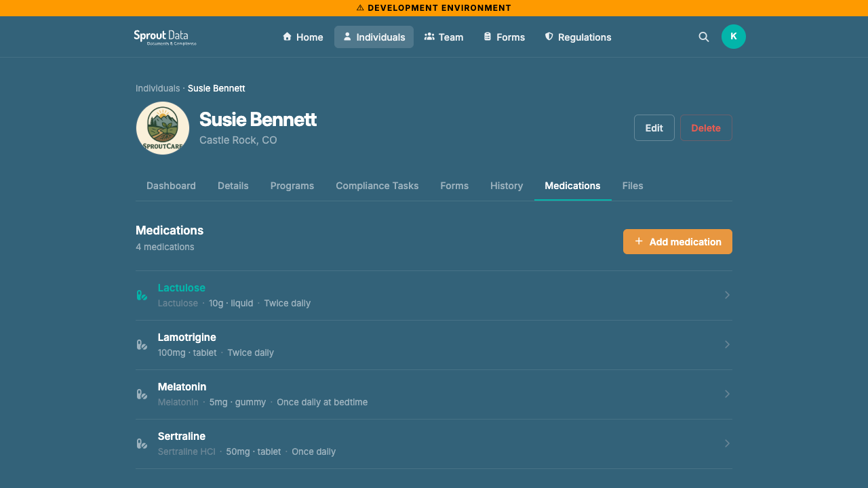This screenshot has height=488, width=868.
Task: Click the pill icon beside Melatonin
Action: (x=142, y=394)
